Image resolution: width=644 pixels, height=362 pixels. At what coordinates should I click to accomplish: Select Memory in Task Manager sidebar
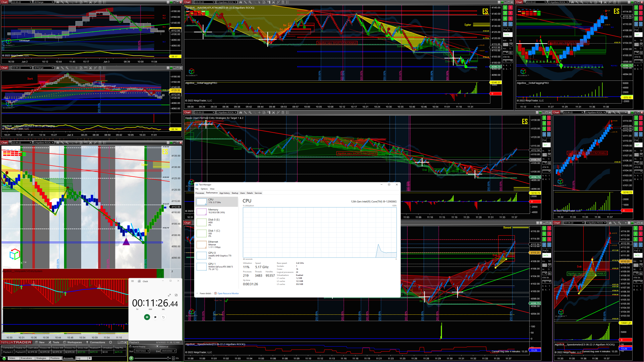coord(213,211)
